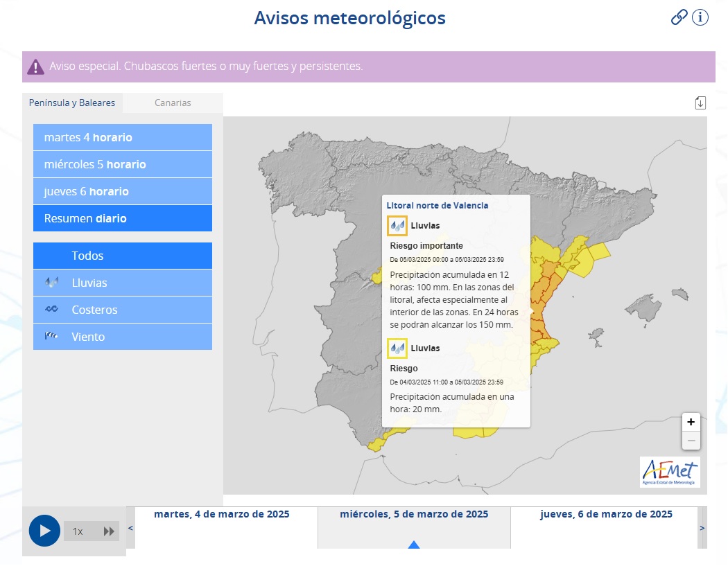This screenshot has height=566, width=728.
Task: Toggle the Costeros warning filter
Action: click(122, 309)
